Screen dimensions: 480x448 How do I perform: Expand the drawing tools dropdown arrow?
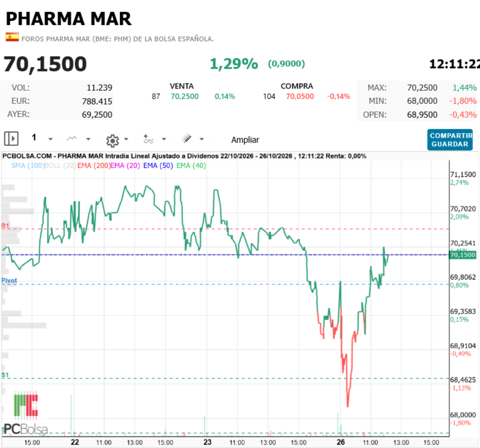[202, 139]
